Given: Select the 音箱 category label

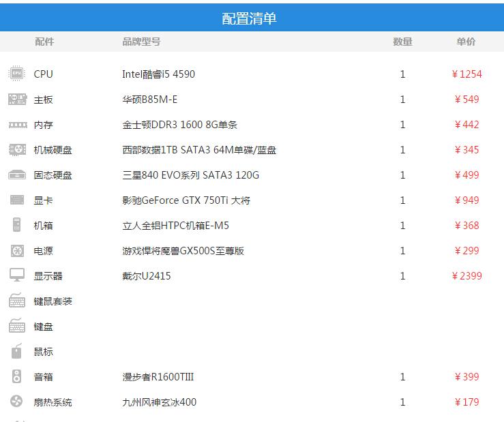Looking at the screenshot, I should [x=43, y=377].
